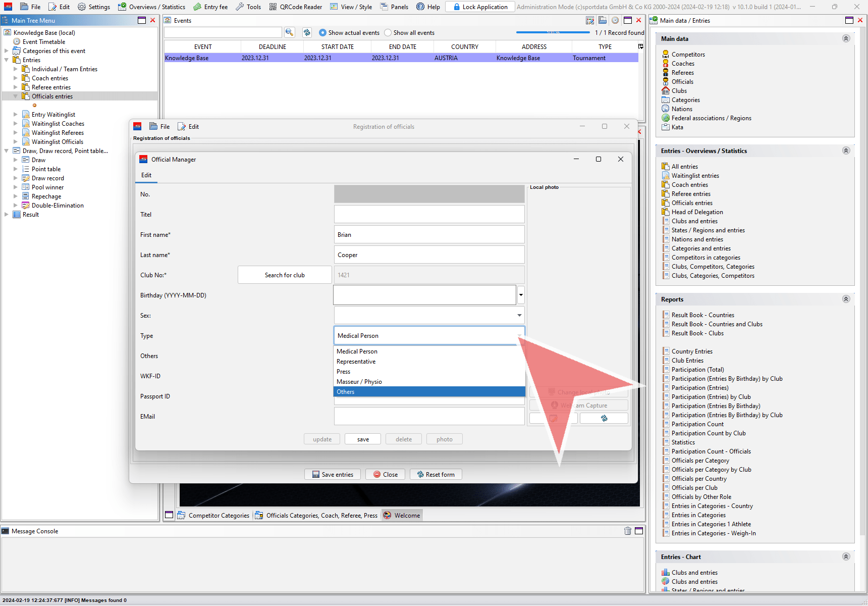Open the Help menu
The height and width of the screenshot is (606, 868).
click(428, 7)
